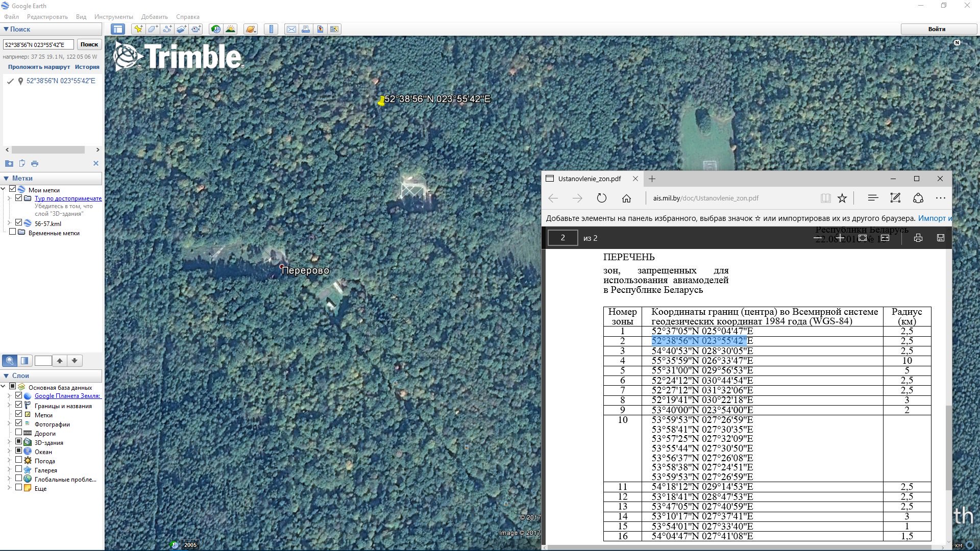Viewport: 980px width, 551px height.
Task: Collapse Мои метки tree node
Action: (4, 189)
